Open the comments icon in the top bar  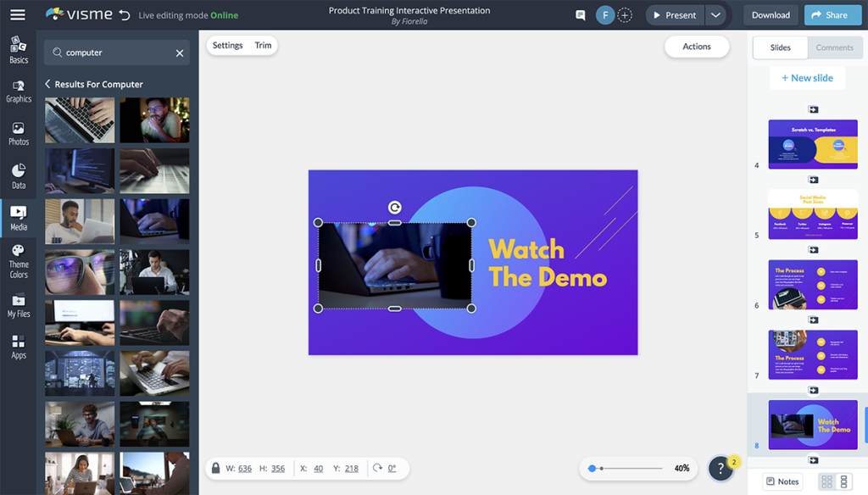click(580, 14)
